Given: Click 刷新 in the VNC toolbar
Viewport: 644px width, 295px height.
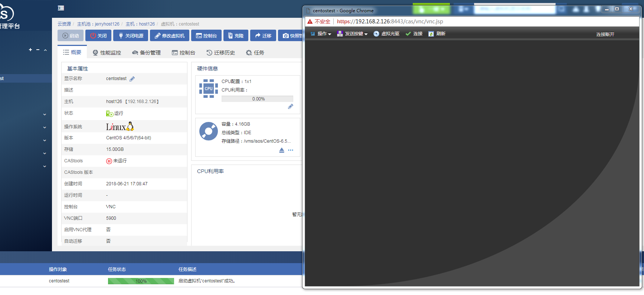Looking at the screenshot, I should click(437, 34).
